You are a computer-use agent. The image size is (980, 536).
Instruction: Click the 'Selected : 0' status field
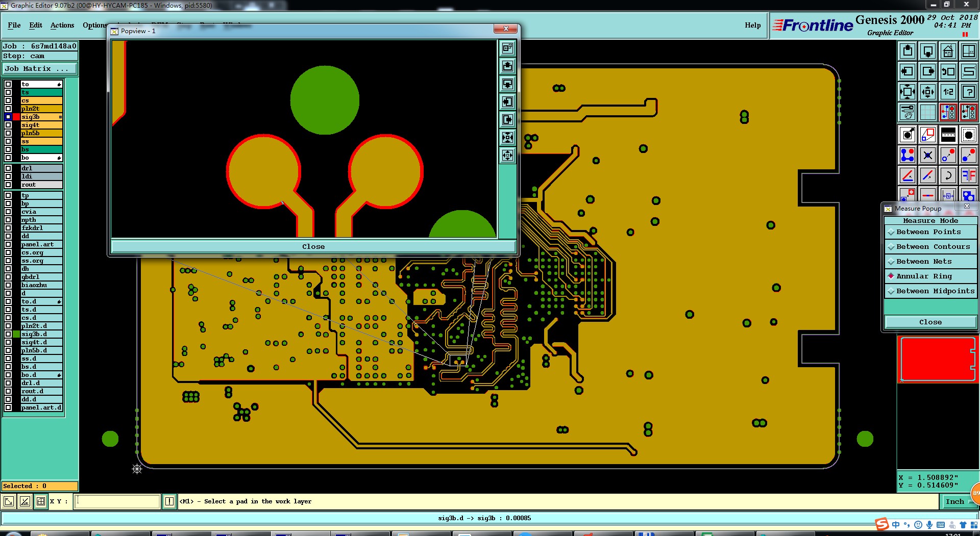(40, 486)
